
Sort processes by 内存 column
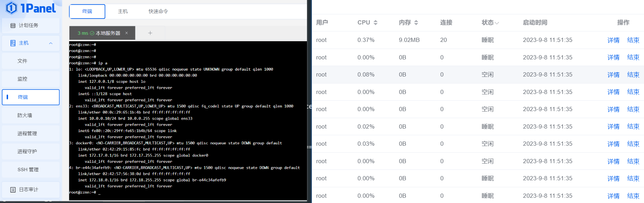[416, 23]
